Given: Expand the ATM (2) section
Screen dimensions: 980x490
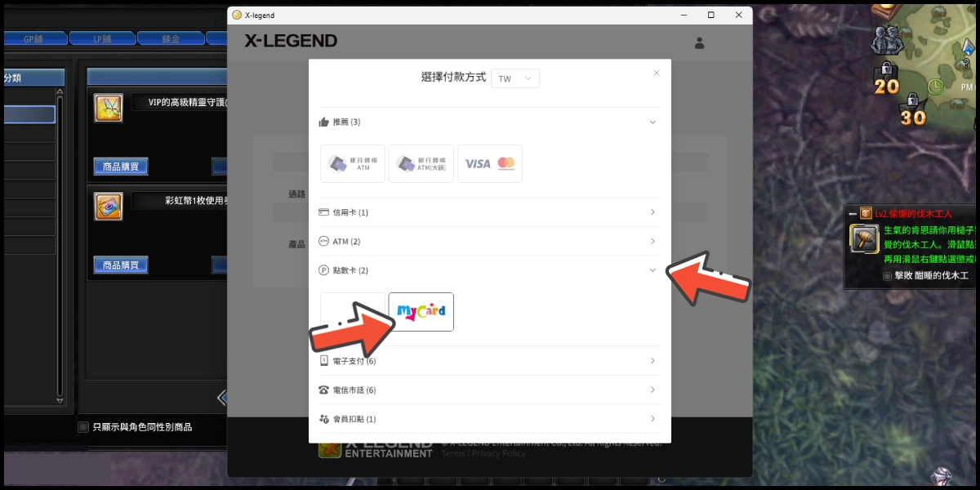Looking at the screenshot, I should (490, 242).
